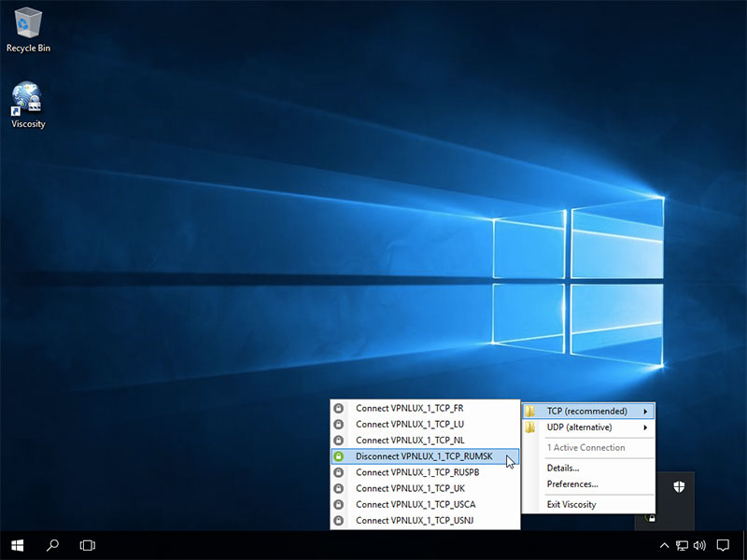Screen dimensions: 747x560
Task: Click the green lock icon beside VPNLUX_1_TCP_RUMSK
Action: click(x=339, y=456)
